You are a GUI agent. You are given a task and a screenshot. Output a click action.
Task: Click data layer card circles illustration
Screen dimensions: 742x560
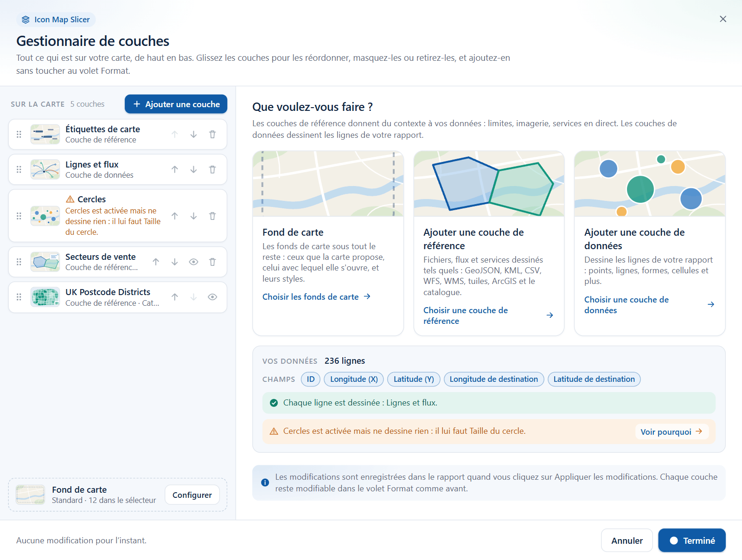tap(650, 184)
